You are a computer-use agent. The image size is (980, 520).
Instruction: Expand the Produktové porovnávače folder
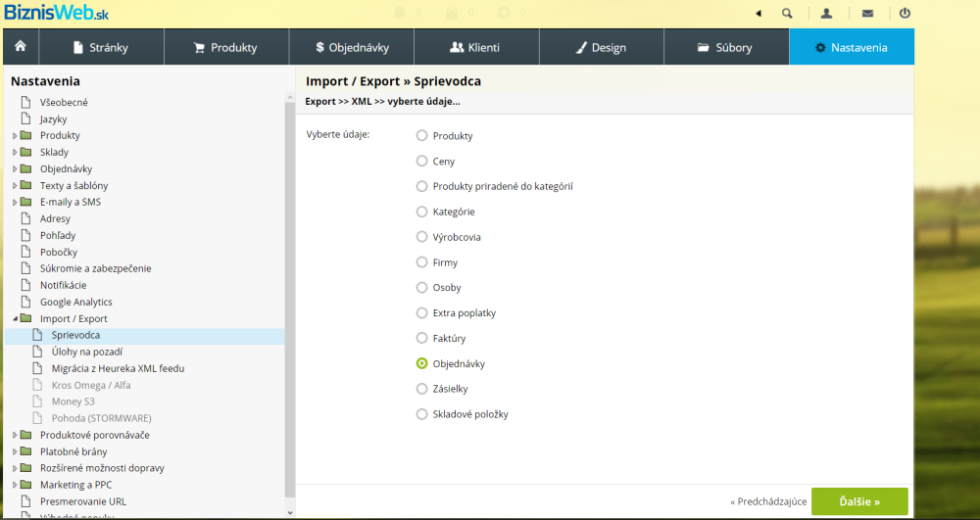pyautogui.click(x=15, y=435)
